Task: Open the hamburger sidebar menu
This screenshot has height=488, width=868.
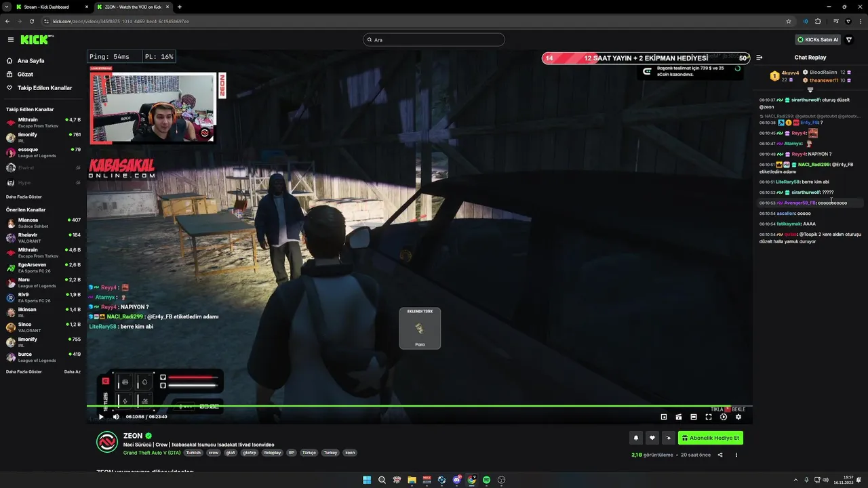Action: [x=10, y=40]
